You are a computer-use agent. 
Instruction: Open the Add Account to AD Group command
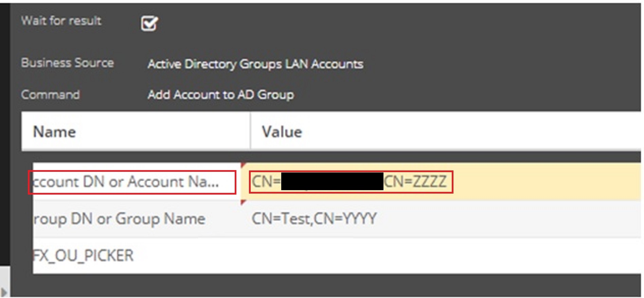point(220,95)
